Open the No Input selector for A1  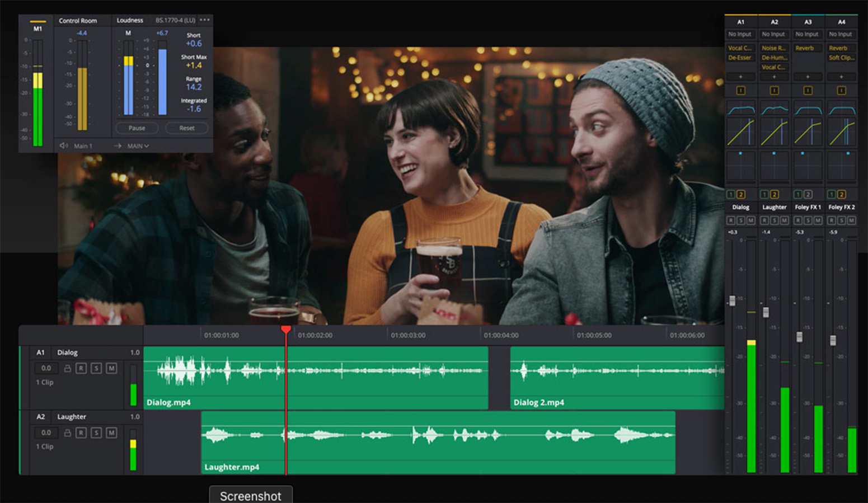740,34
